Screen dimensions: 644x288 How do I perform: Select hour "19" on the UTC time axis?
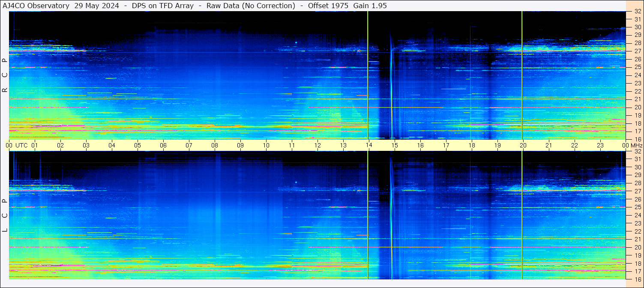[497, 145]
